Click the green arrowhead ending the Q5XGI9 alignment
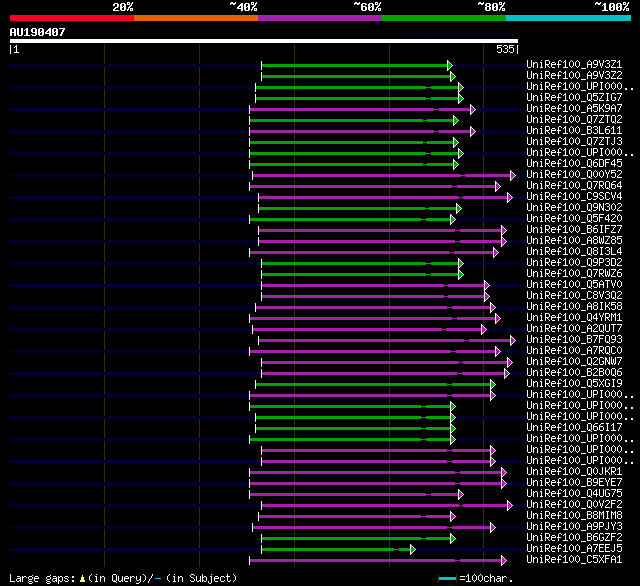Viewport: 640px width, 586px height. point(493,384)
